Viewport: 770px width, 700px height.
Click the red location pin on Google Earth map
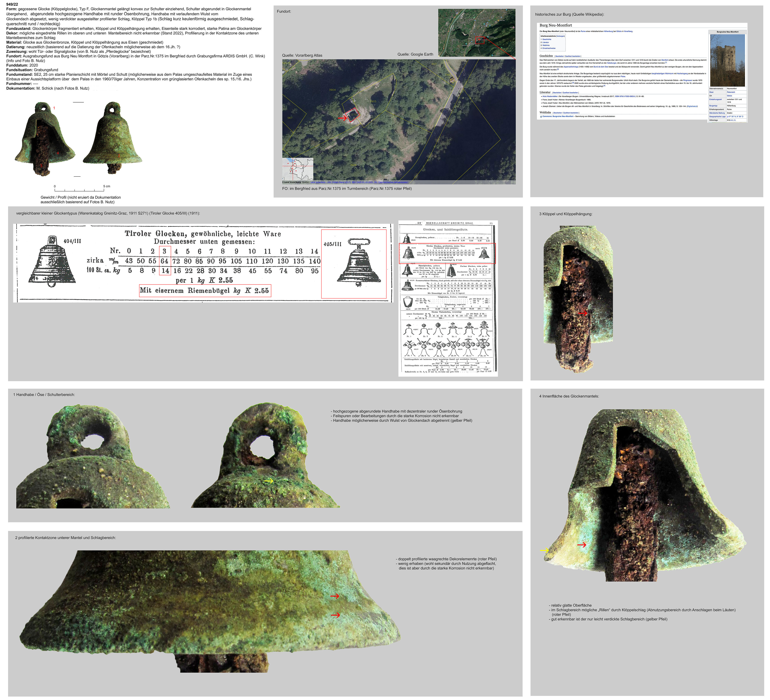tap(479, 40)
